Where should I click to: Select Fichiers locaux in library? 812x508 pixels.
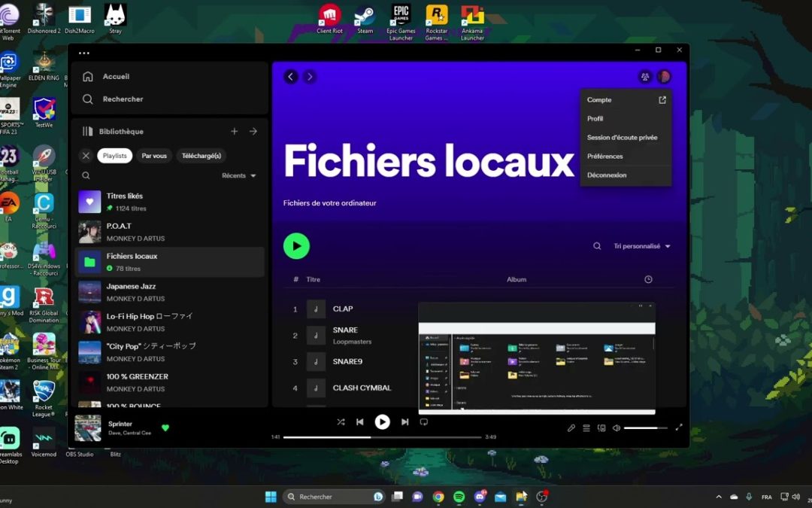170,262
